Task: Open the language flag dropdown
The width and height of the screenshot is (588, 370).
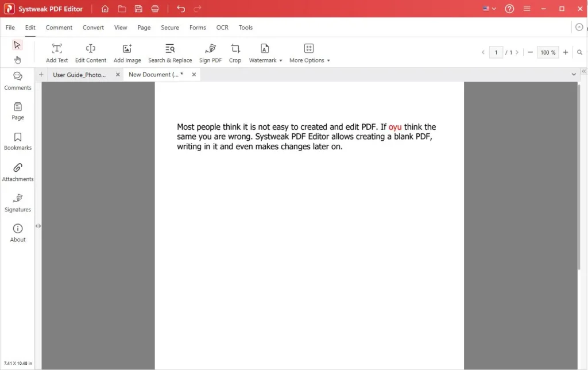Action: pos(489,9)
